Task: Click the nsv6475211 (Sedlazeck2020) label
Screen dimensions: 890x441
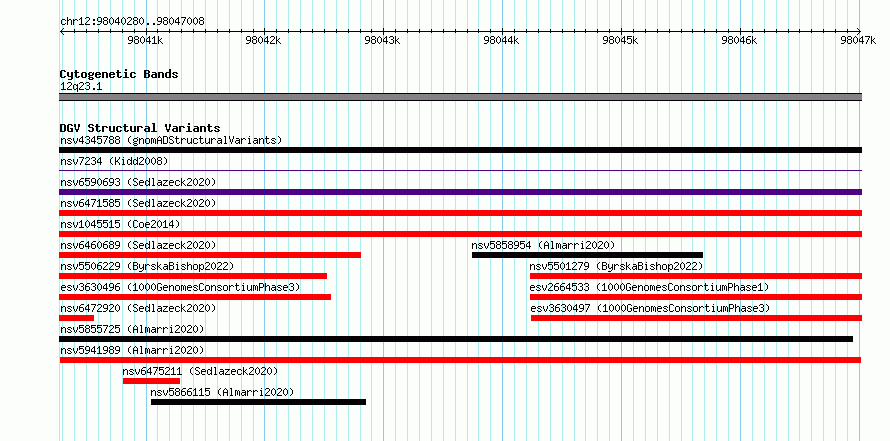Action: click(x=200, y=371)
